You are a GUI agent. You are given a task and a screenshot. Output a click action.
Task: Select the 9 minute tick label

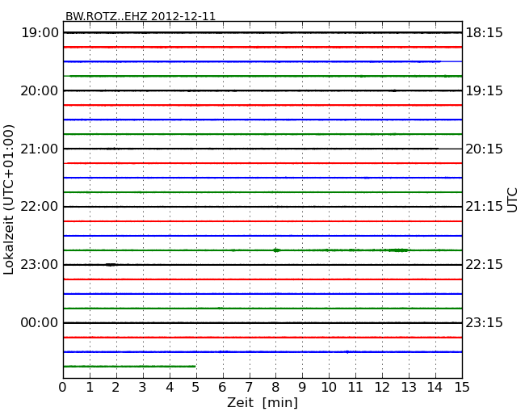pyautogui.click(x=302, y=388)
